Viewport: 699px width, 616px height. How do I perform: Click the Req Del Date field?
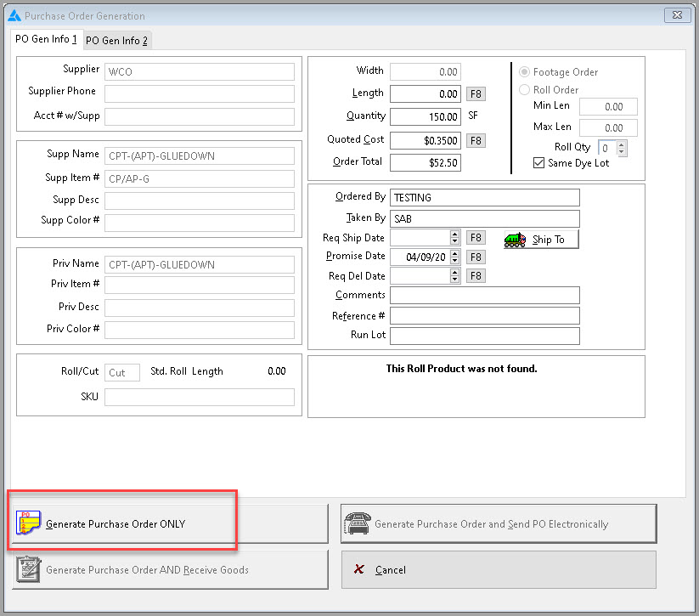click(x=420, y=275)
